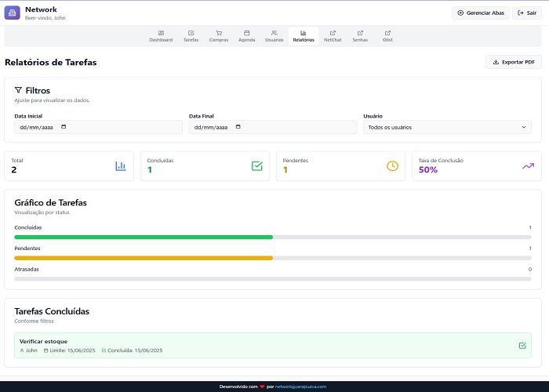The height and width of the screenshot is (392, 549).
Task: Click the Network app logo icon
Action: pyautogui.click(x=13, y=13)
